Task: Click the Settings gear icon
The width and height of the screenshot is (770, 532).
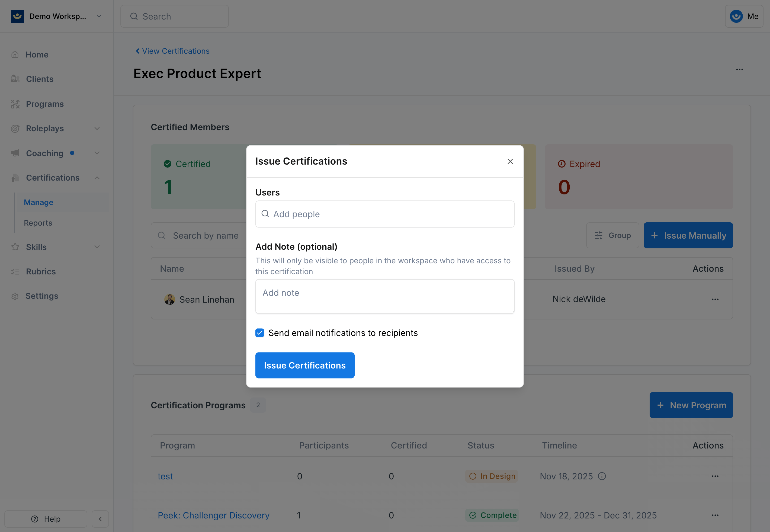Action: point(15,296)
